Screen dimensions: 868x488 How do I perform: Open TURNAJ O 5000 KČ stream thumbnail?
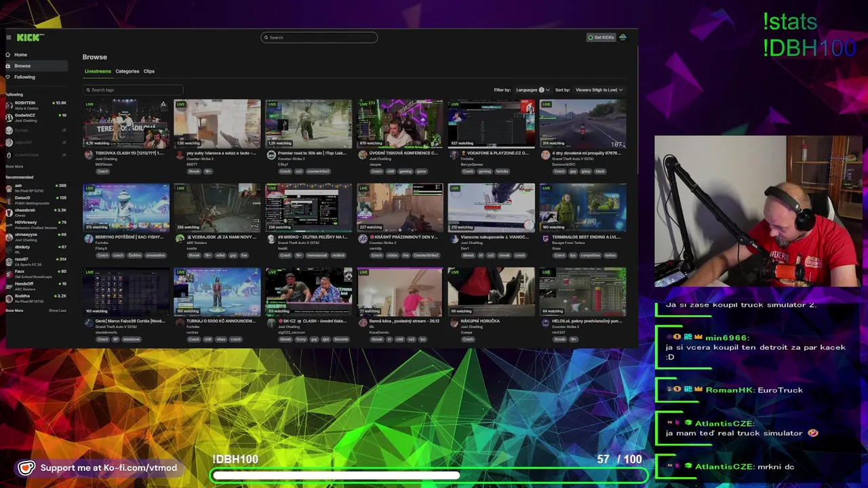coord(217,291)
